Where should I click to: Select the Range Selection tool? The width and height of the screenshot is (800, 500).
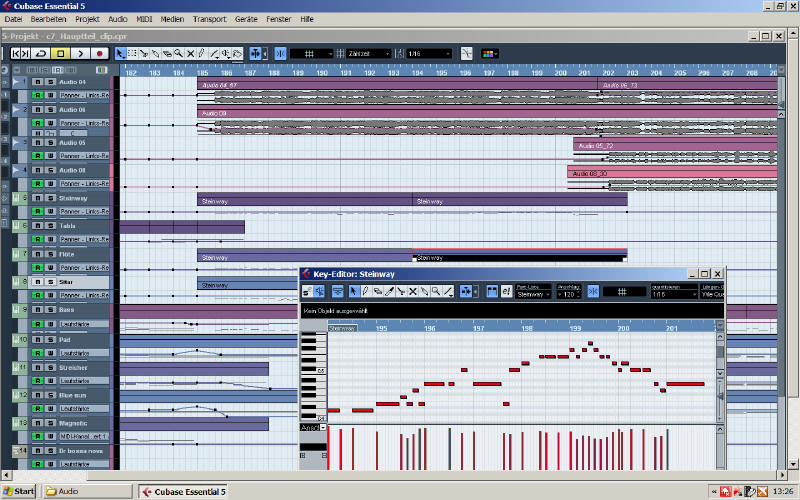132,53
